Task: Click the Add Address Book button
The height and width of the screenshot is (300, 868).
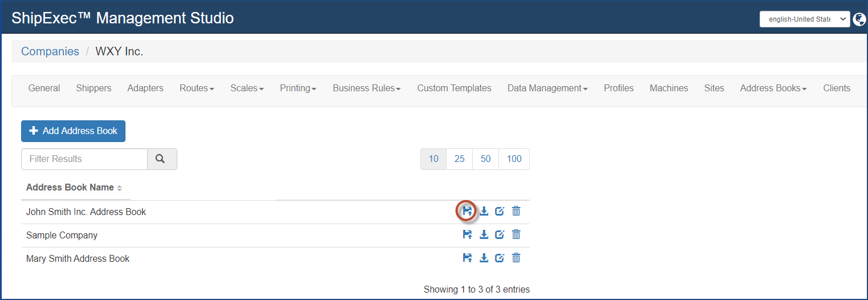Action: click(x=73, y=131)
